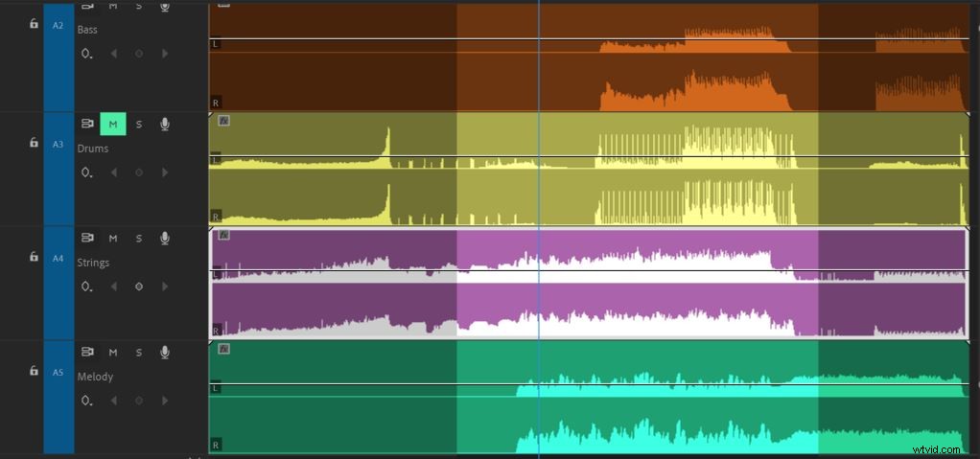The image size is (980, 459).
Task: Select the Bass track name
Action: pyautogui.click(x=87, y=30)
